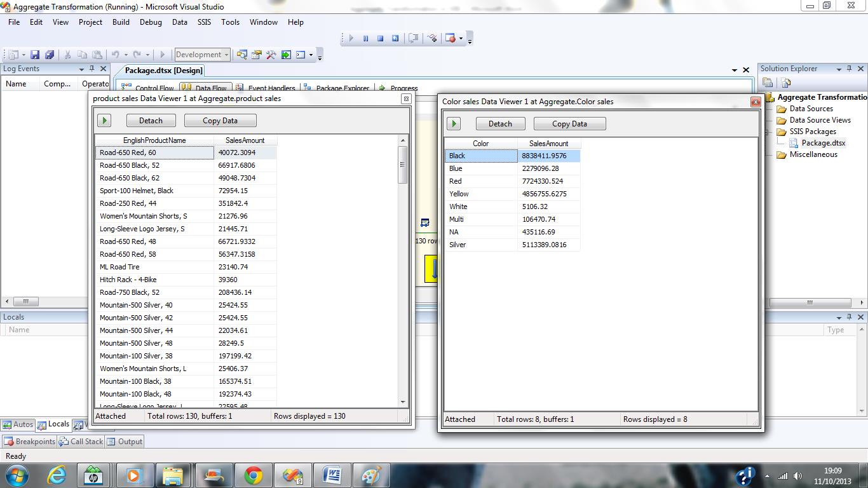The height and width of the screenshot is (488, 868).
Task: Open Solution Explorer panel options dropdown
Action: click(839, 69)
